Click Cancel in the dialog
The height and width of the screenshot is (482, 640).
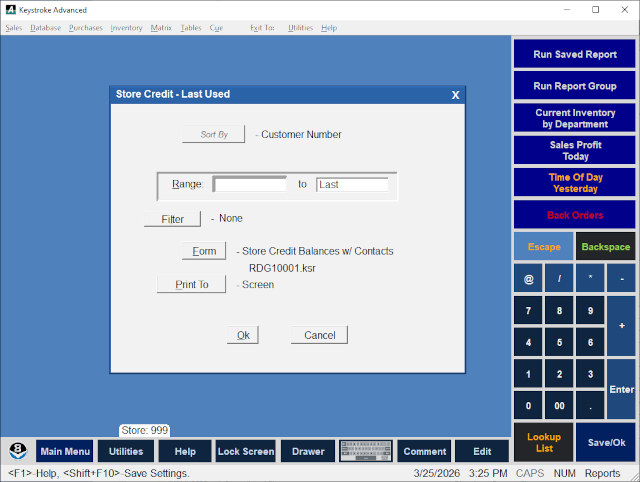[x=319, y=335]
